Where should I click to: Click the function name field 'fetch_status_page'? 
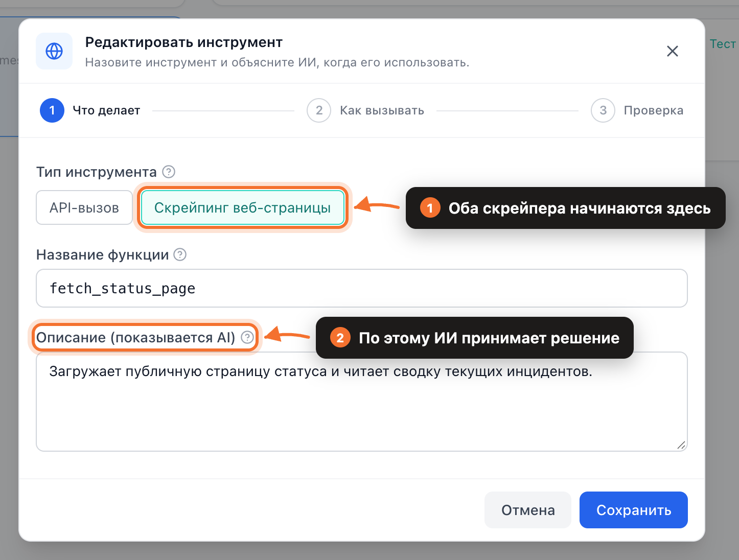tap(362, 288)
